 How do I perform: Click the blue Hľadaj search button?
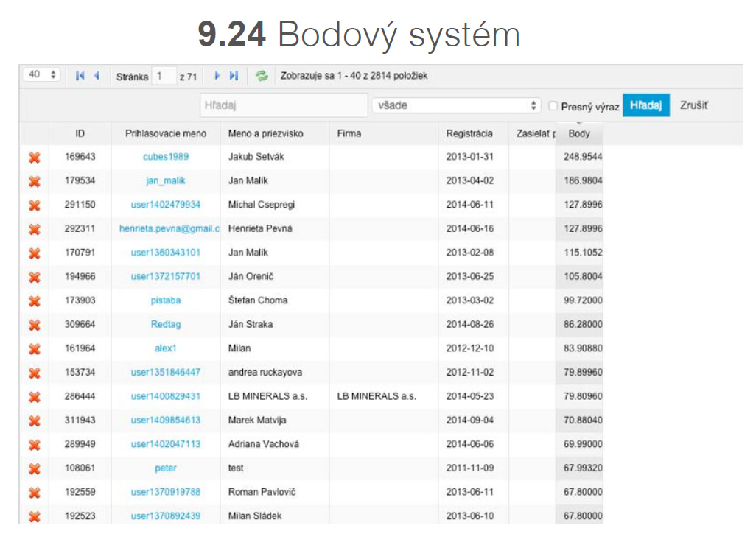tap(645, 106)
